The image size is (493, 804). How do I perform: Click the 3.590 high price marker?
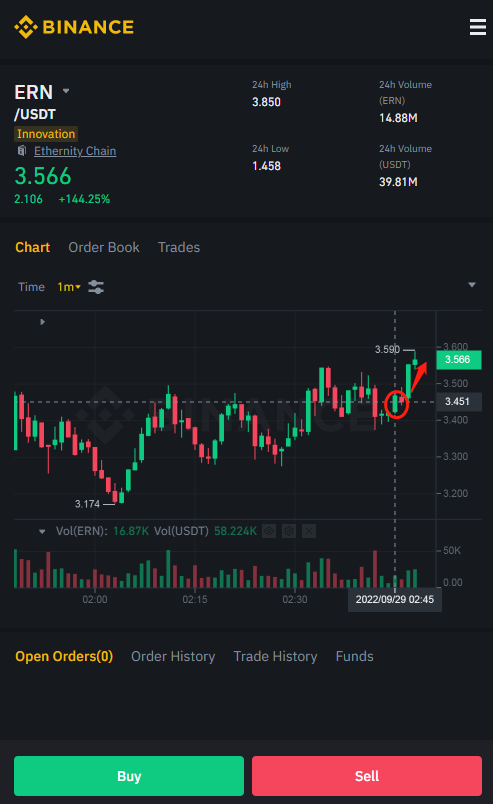coord(387,350)
